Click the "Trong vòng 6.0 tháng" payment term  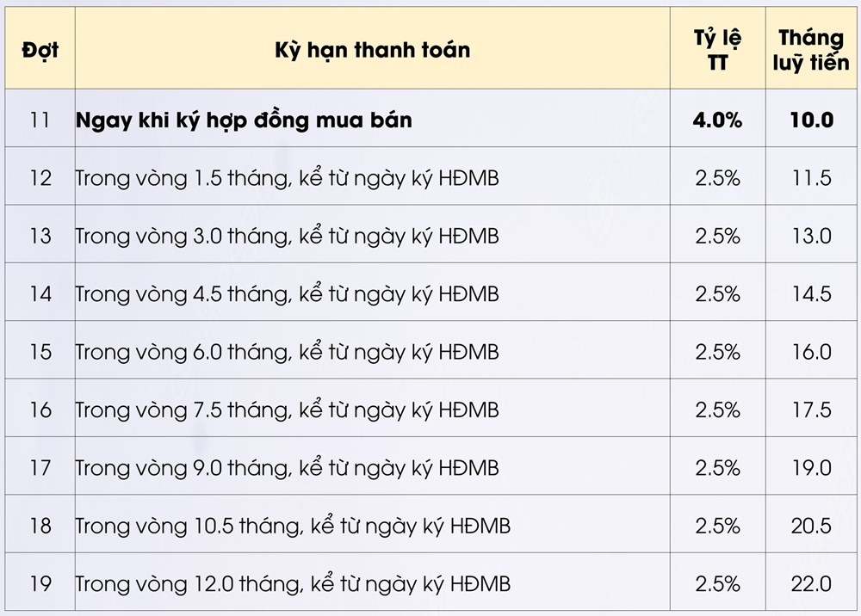pos(287,352)
